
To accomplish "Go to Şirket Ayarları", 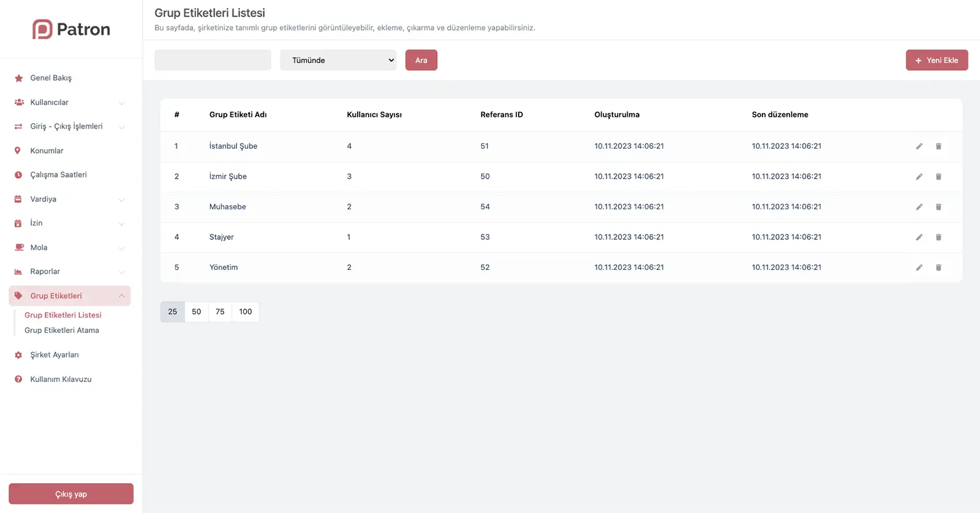I will [55, 355].
